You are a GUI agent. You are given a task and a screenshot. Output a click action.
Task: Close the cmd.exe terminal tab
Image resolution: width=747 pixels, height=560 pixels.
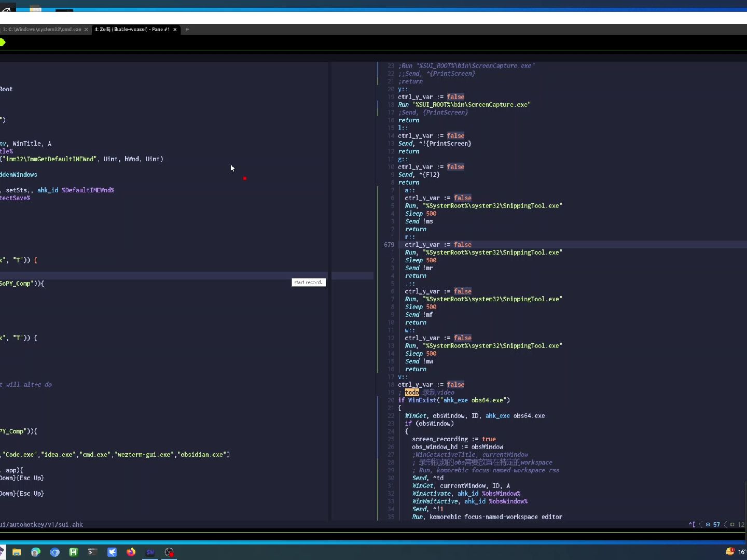click(x=86, y=30)
